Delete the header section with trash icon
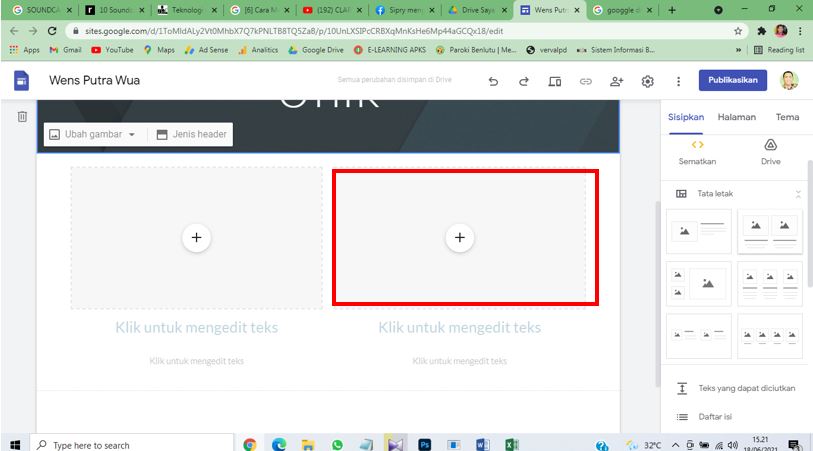 point(22,117)
